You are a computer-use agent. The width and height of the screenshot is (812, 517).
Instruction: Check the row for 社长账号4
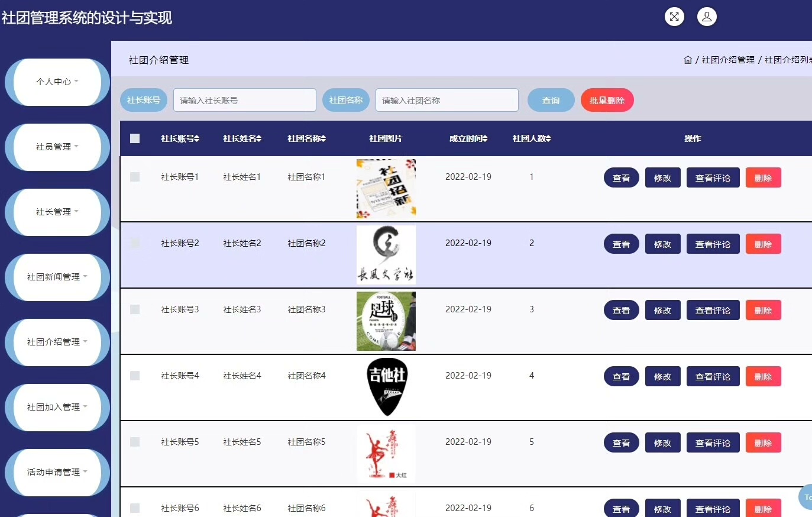[135, 376]
